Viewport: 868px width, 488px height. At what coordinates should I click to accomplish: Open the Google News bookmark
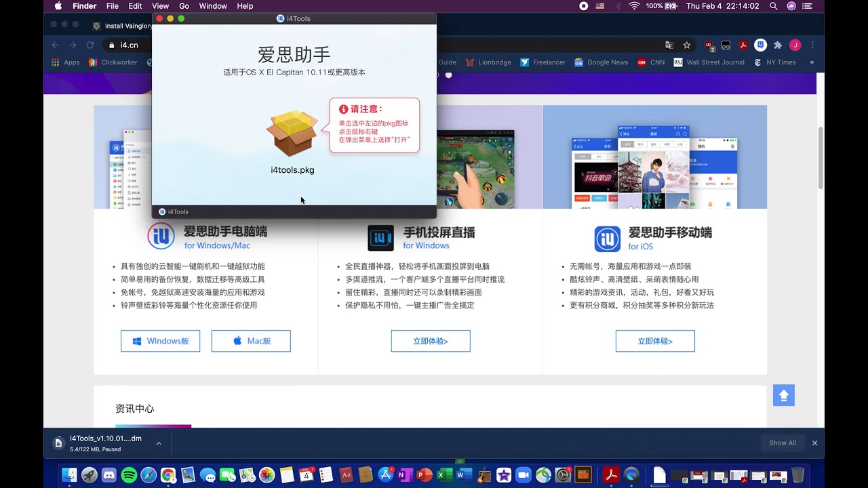tap(601, 62)
